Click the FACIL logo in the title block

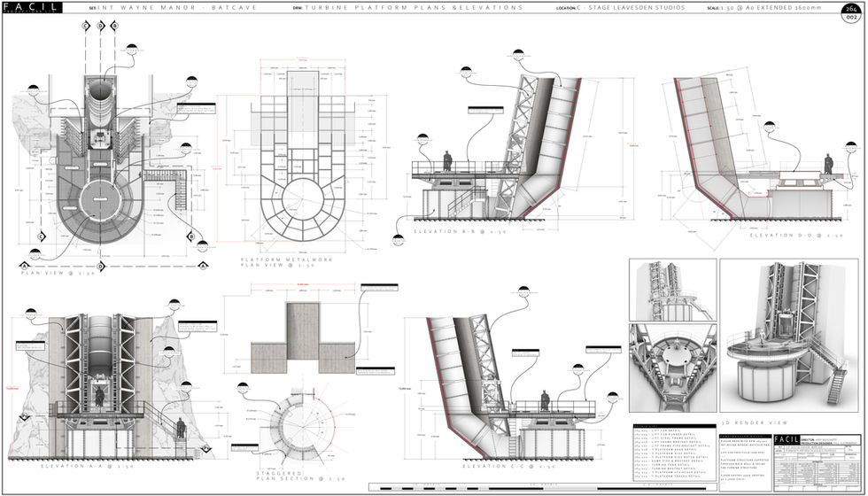coord(789,439)
